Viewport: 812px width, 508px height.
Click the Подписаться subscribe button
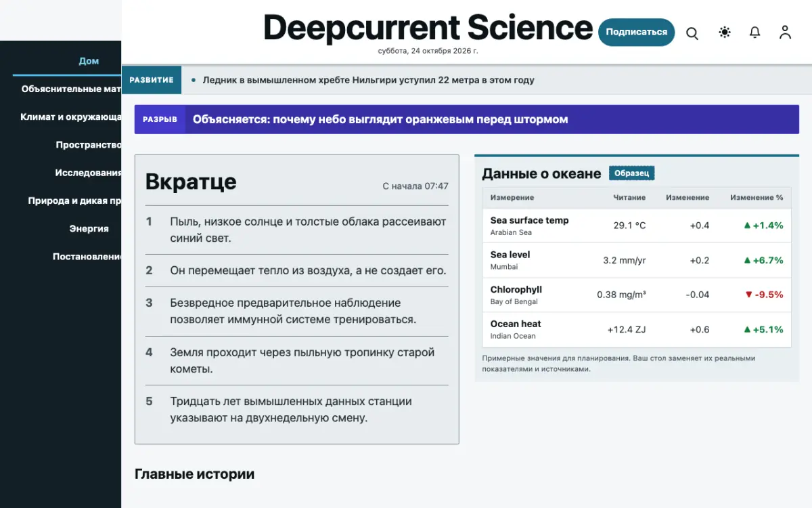[636, 32]
